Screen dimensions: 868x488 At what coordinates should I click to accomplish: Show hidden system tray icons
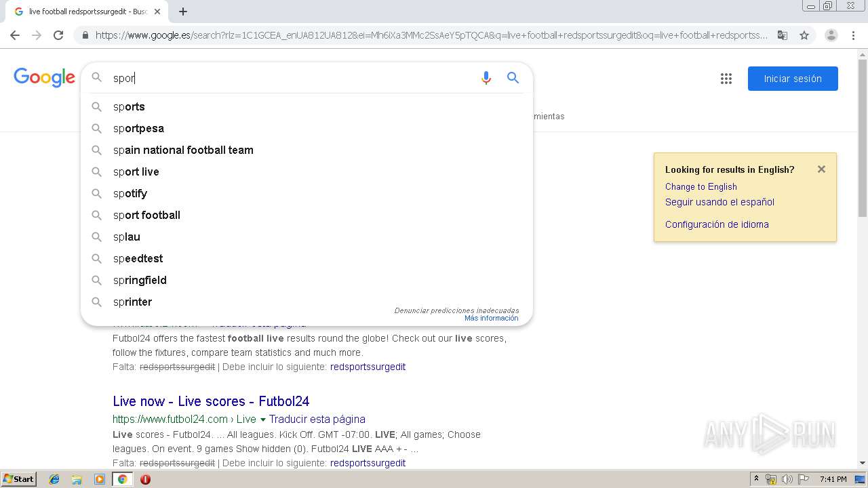pyautogui.click(x=756, y=479)
